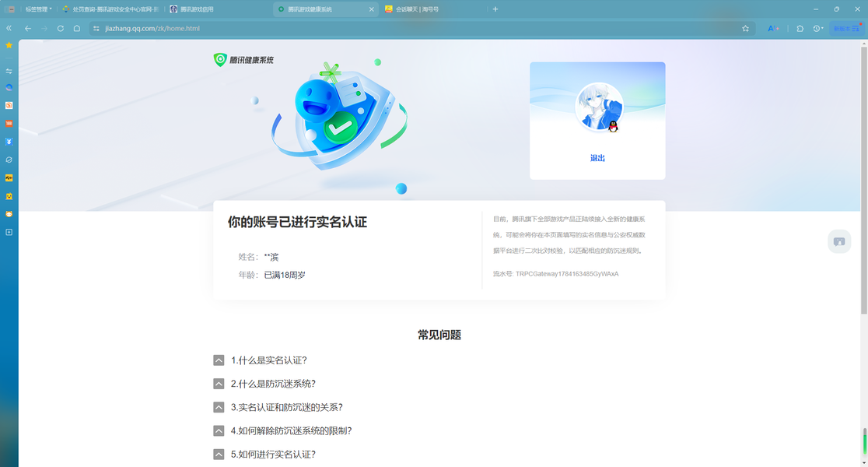Expand question 2.什么是防沉迷系统?
Screen dimensions: 868x467
(264, 384)
